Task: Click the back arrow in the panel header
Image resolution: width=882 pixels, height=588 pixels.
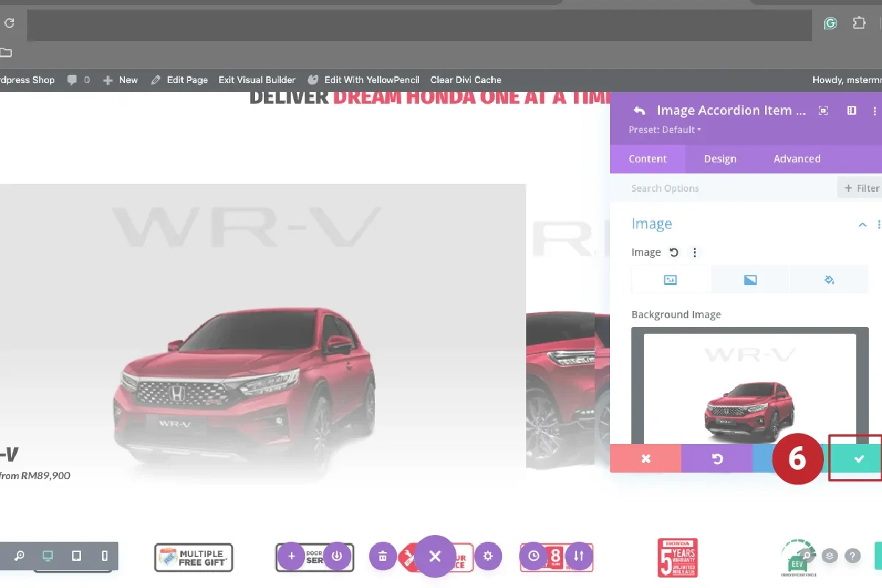Action: (x=638, y=110)
